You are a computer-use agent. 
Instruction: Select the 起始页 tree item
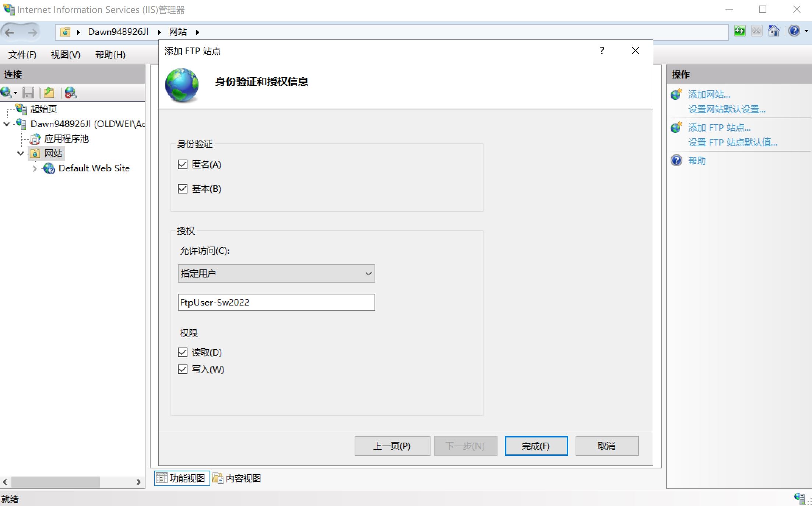point(43,109)
